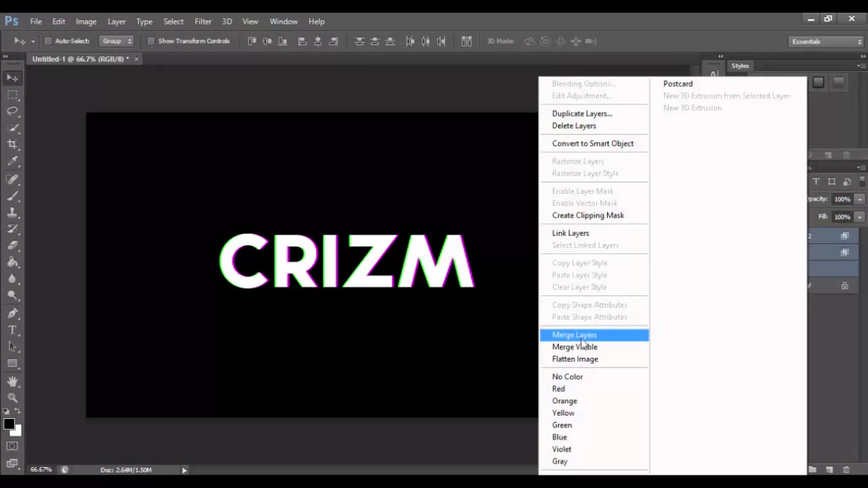Screen dimensions: 868x488
Task: Select the Crop tool
Action: (x=12, y=144)
